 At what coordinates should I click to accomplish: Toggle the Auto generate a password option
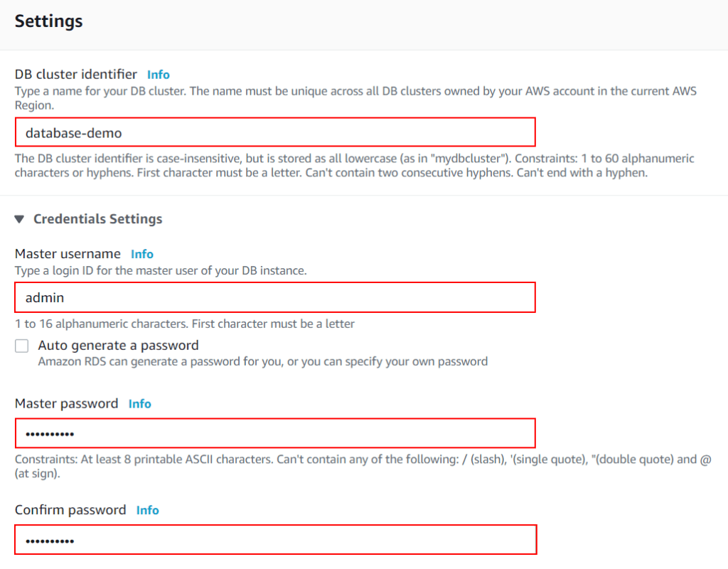[21, 346]
